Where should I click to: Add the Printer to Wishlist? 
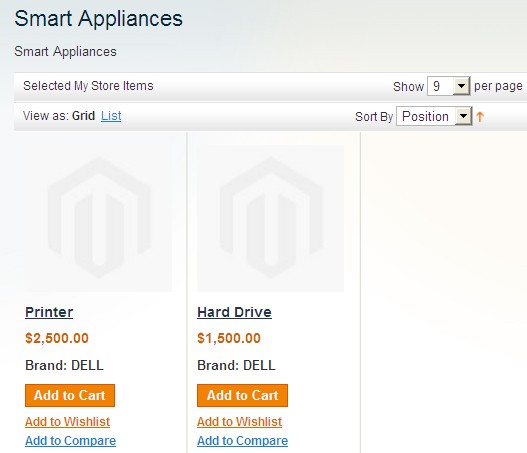[x=68, y=422]
